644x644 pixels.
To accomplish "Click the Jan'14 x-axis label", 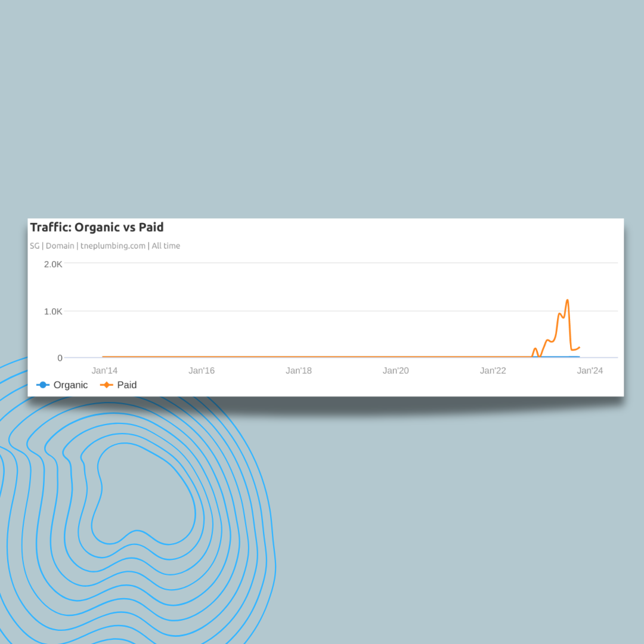I will [x=104, y=371].
